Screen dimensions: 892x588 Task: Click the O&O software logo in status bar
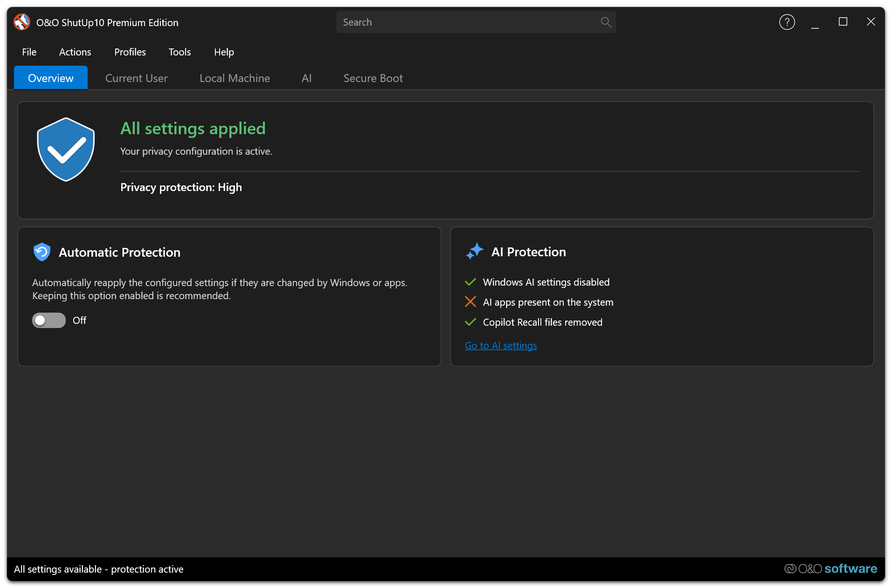[830, 569]
